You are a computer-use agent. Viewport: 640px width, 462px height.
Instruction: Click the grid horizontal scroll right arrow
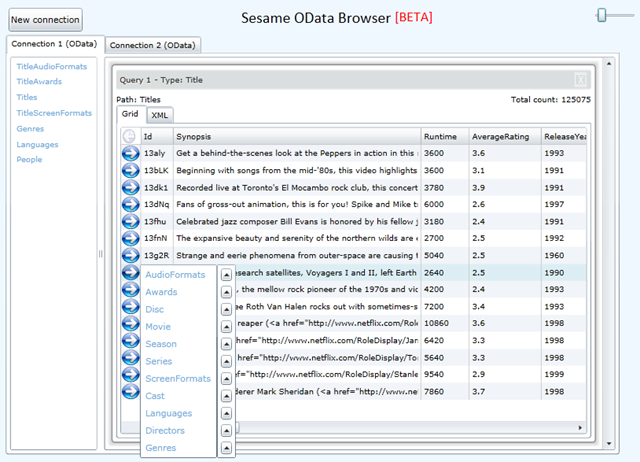click(580, 428)
